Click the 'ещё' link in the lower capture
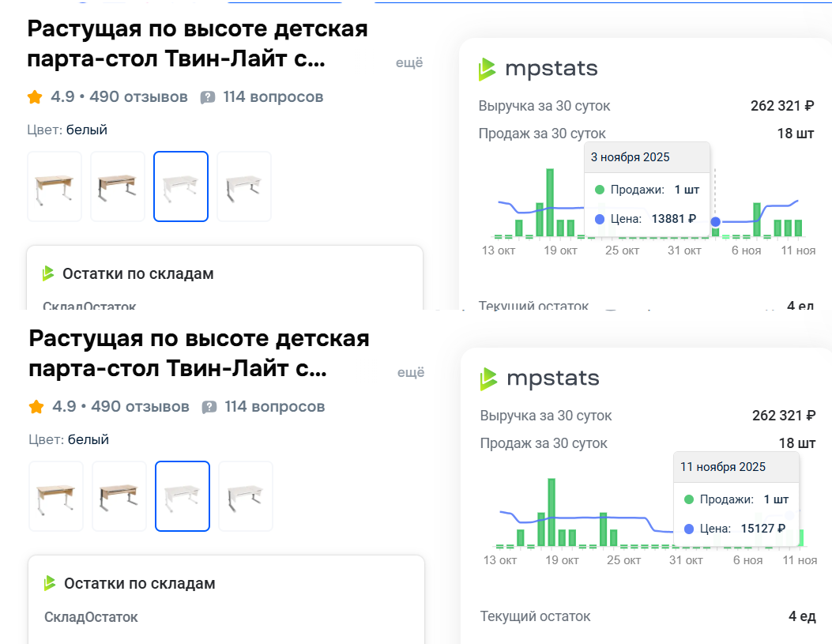This screenshot has width=832, height=644. coord(411,372)
